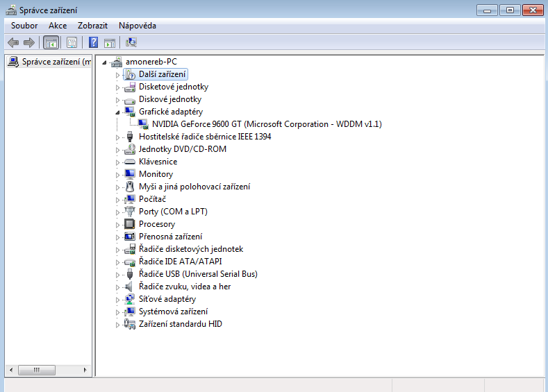Click the Počítač computer icon
This screenshot has width=548, height=392.
pos(130,199)
